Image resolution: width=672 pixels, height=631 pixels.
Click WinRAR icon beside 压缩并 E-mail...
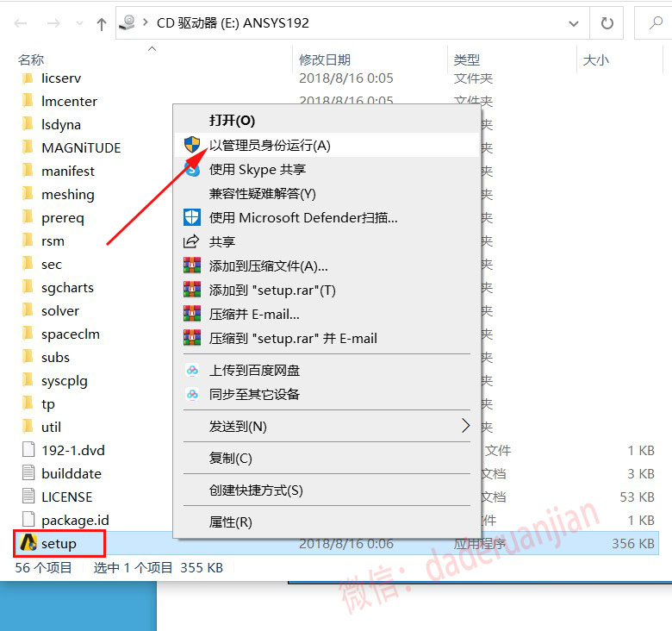click(x=192, y=314)
